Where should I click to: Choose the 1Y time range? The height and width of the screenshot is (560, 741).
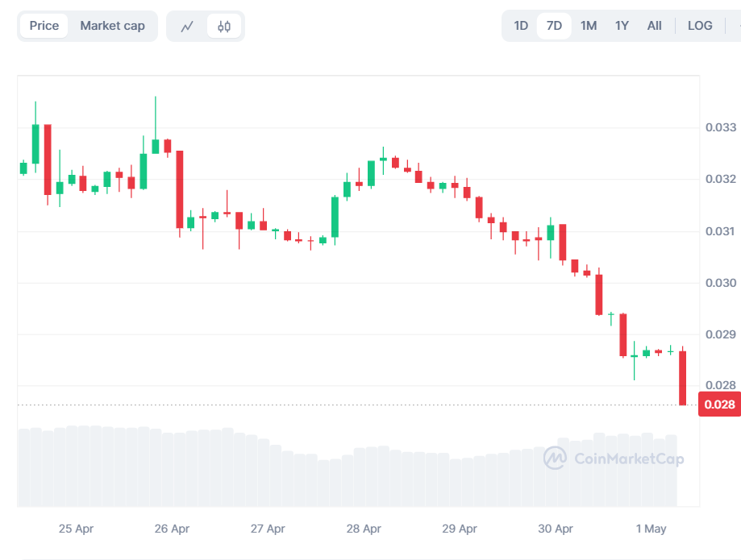pos(622,26)
